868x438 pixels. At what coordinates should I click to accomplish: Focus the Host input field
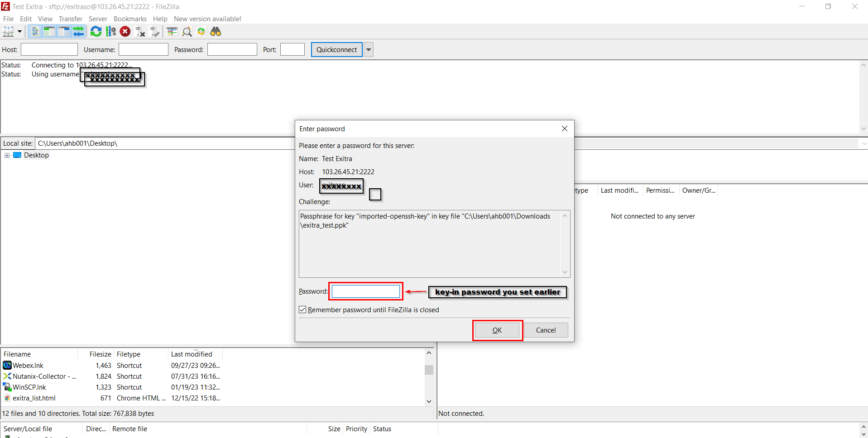(49, 50)
